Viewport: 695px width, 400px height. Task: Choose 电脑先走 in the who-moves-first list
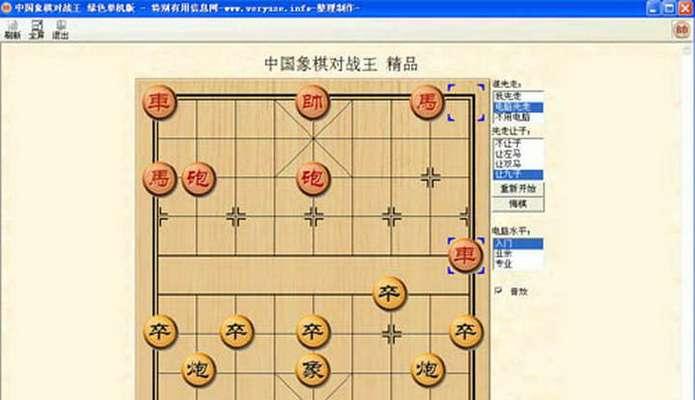tap(518, 107)
